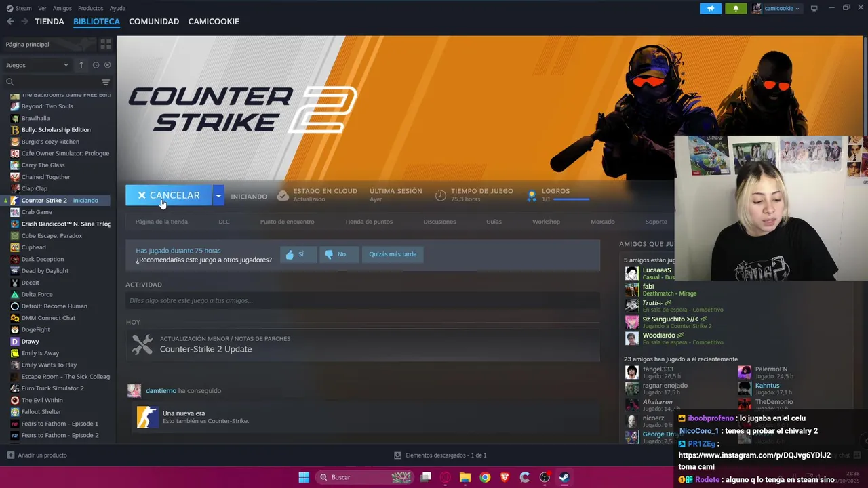Screen dimensions: 868x488
Task: Go forward with the right arrow button
Action: click(x=24, y=22)
